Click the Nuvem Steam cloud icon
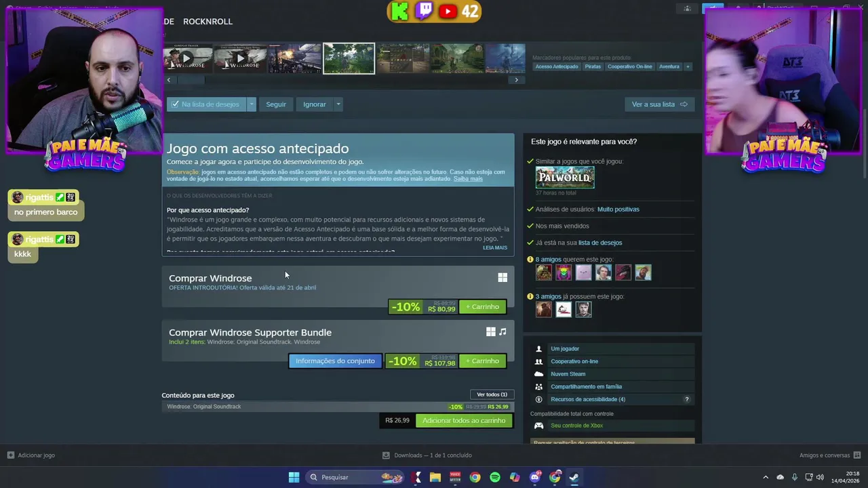The image size is (868, 488). (539, 374)
